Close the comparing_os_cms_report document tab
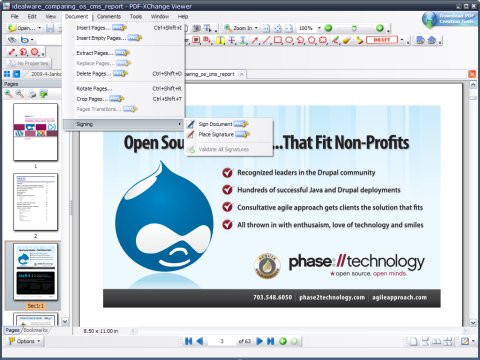The width and height of the screenshot is (480, 360). click(x=242, y=74)
